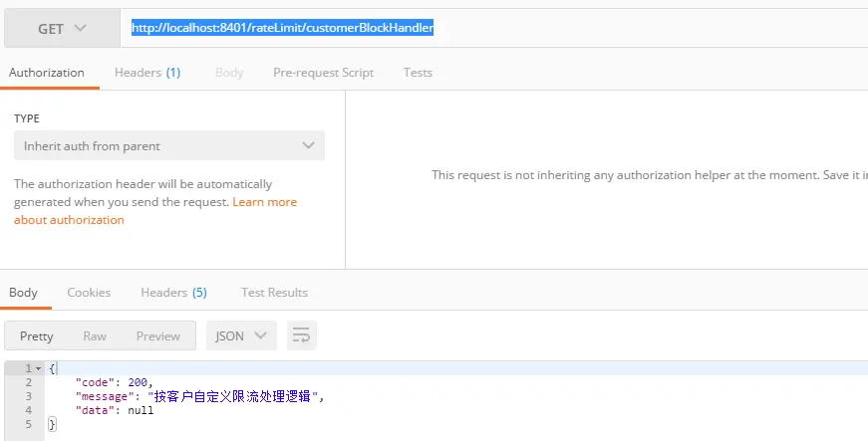Switch to request Authorization tab
The image size is (868, 441).
tap(47, 73)
